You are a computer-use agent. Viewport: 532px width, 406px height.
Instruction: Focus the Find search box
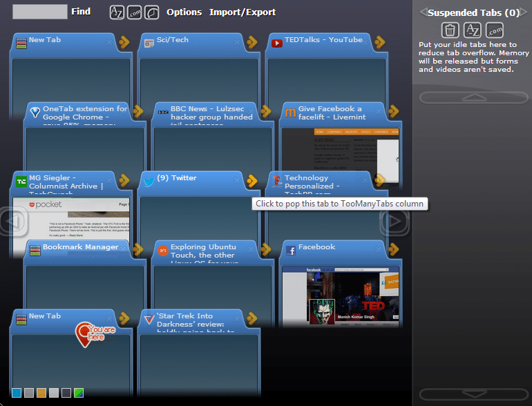click(40, 12)
